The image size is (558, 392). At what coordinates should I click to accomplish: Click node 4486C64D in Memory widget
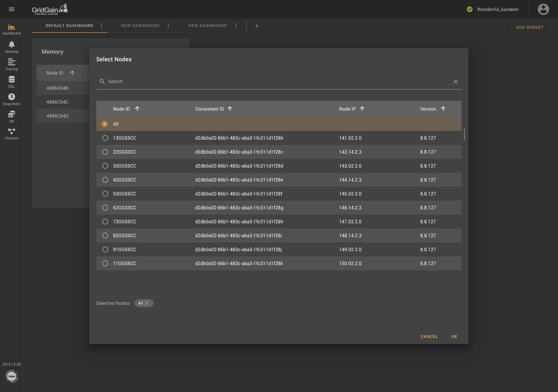(x=57, y=116)
